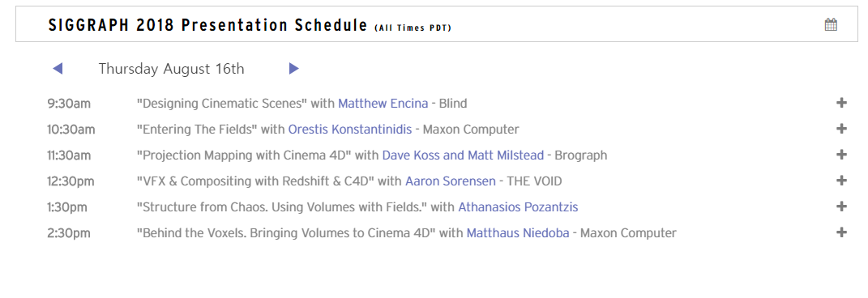The height and width of the screenshot is (298, 868).
Task: Expand the 11:30am Projection Mapping details
Action: tap(841, 155)
